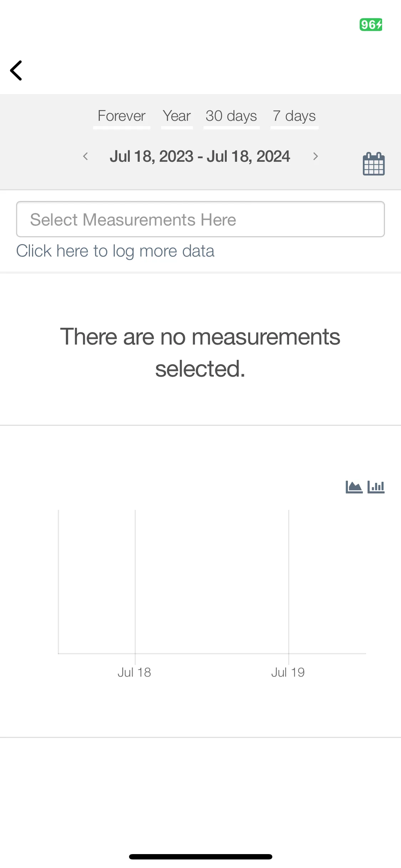
Task: Click here to log more data link
Action: [x=115, y=251]
